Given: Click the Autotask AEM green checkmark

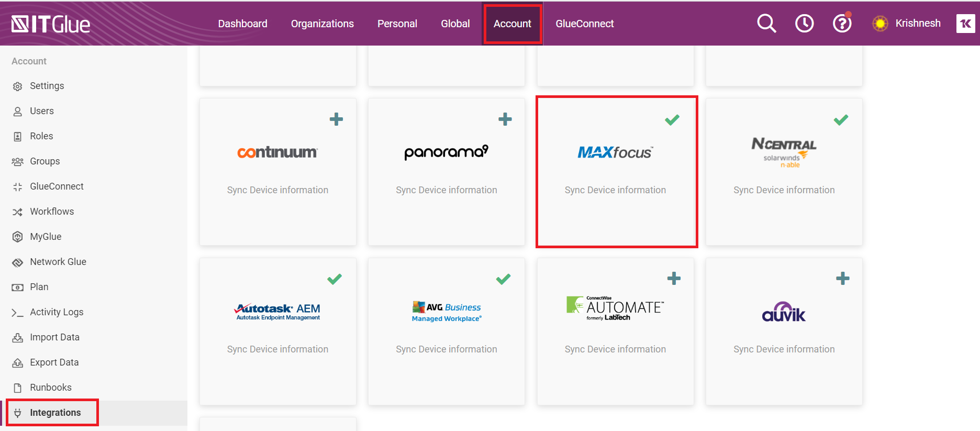Looking at the screenshot, I should pyautogui.click(x=335, y=279).
